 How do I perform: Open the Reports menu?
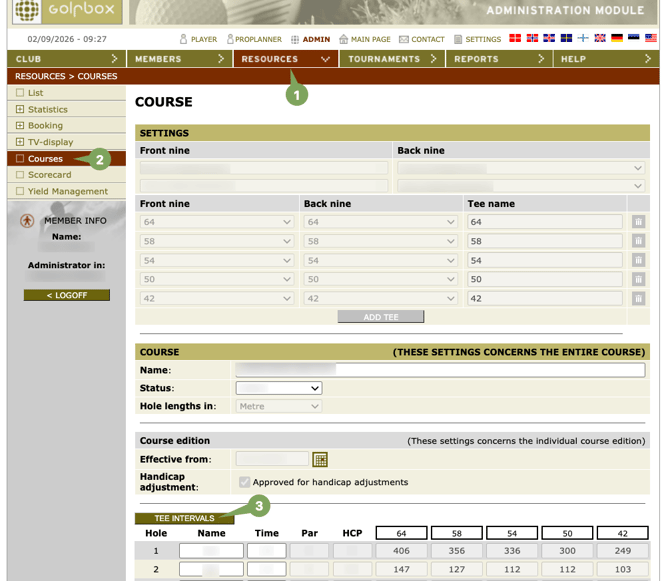(499, 59)
